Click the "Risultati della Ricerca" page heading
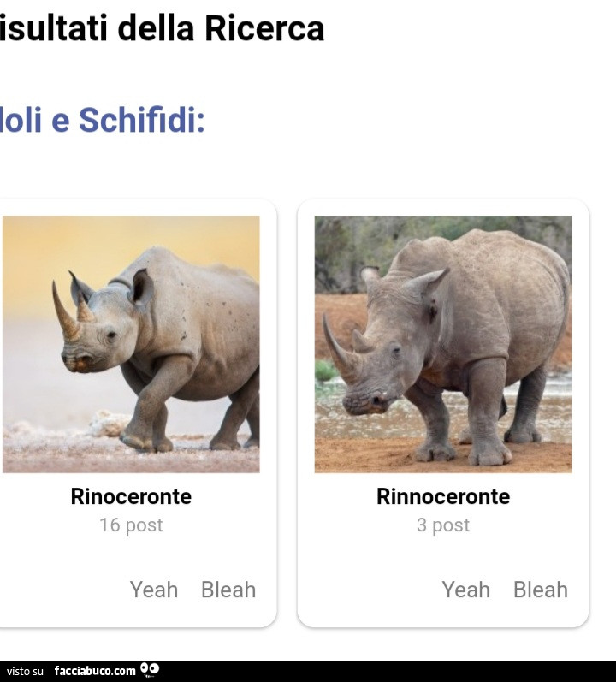Image resolution: width=616 pixels, height=682 pixels. click(163, 28)
